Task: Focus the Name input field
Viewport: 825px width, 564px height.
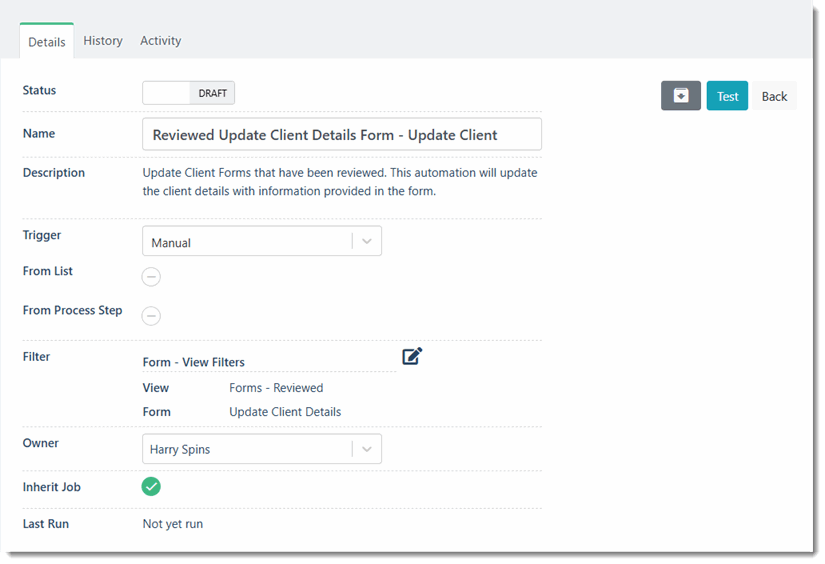Action: [x=342, y=134]
